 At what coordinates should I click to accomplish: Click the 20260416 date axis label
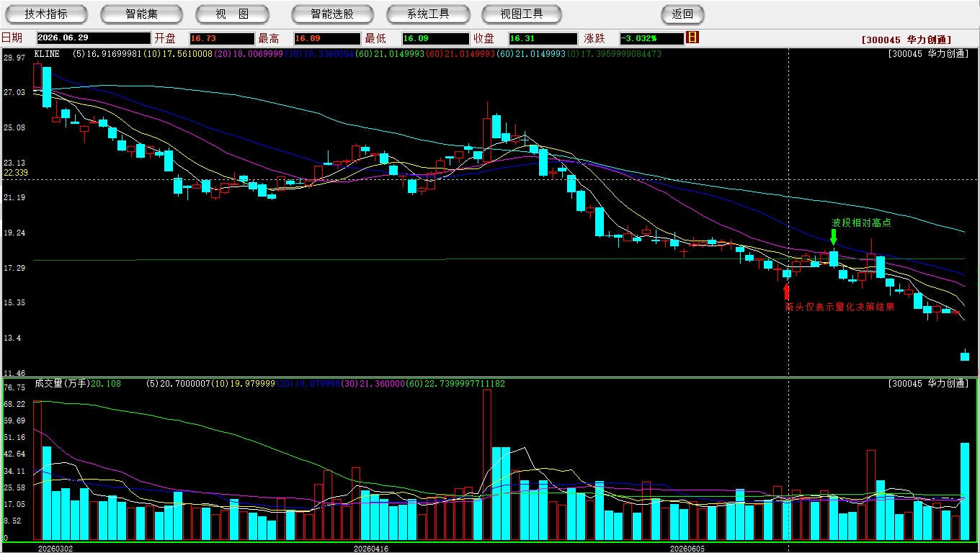coord(371,549)
